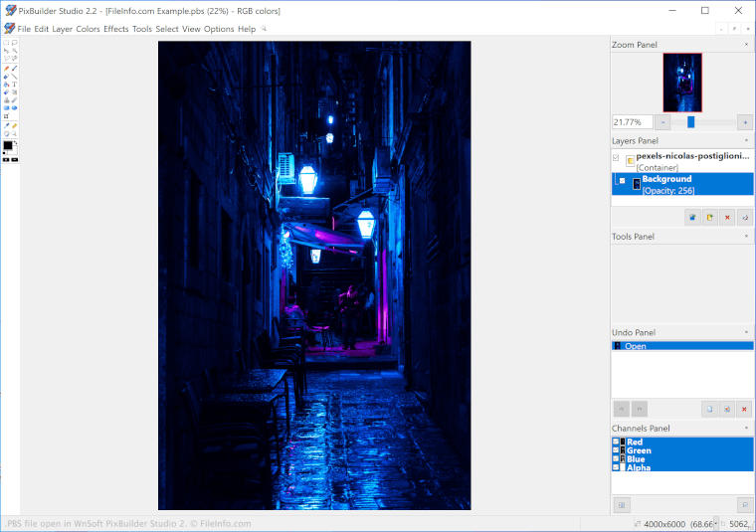Toggle Background layer visibility checkbox
Screen dimensions: 756x532
(x=623, y=181)
